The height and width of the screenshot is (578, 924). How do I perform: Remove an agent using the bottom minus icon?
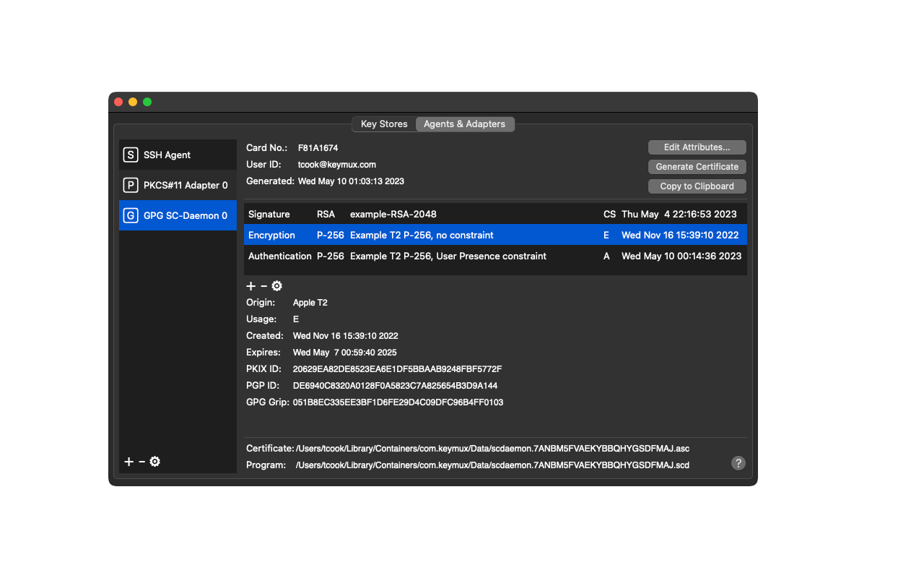pos(141,461)
